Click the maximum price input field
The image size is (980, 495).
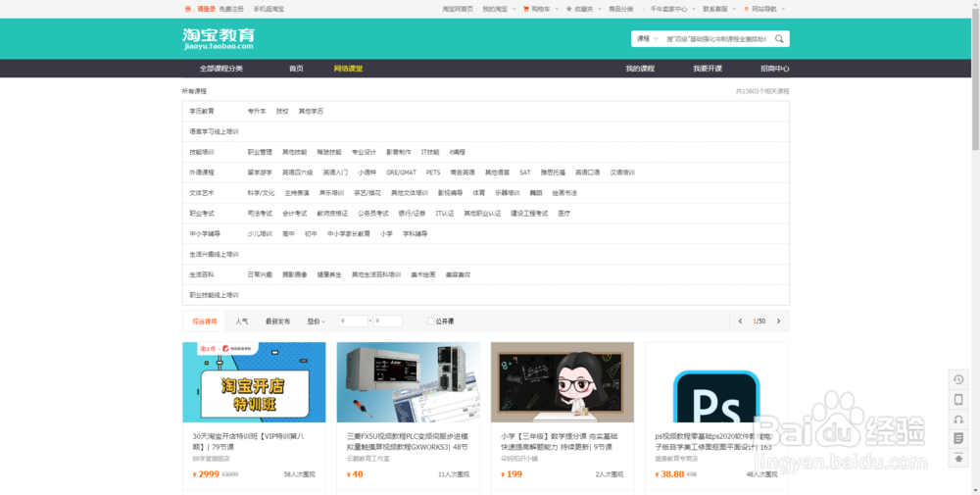point(387,322)
